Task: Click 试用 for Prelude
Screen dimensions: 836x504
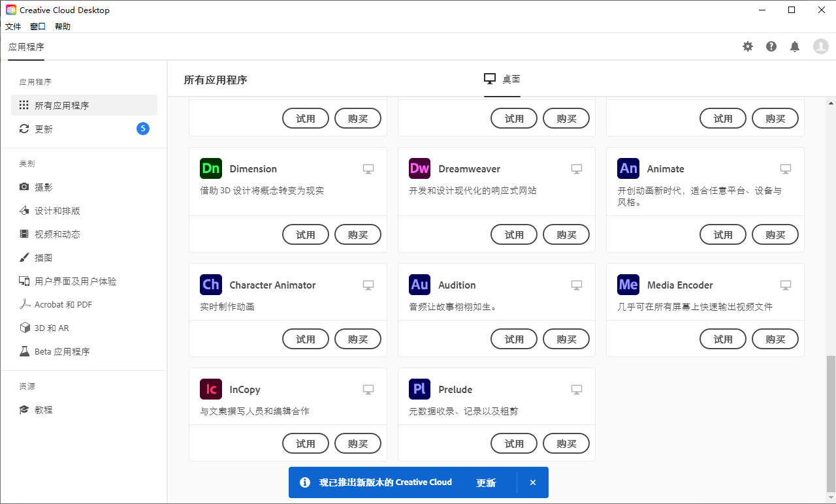Action: tap(514, 443)
